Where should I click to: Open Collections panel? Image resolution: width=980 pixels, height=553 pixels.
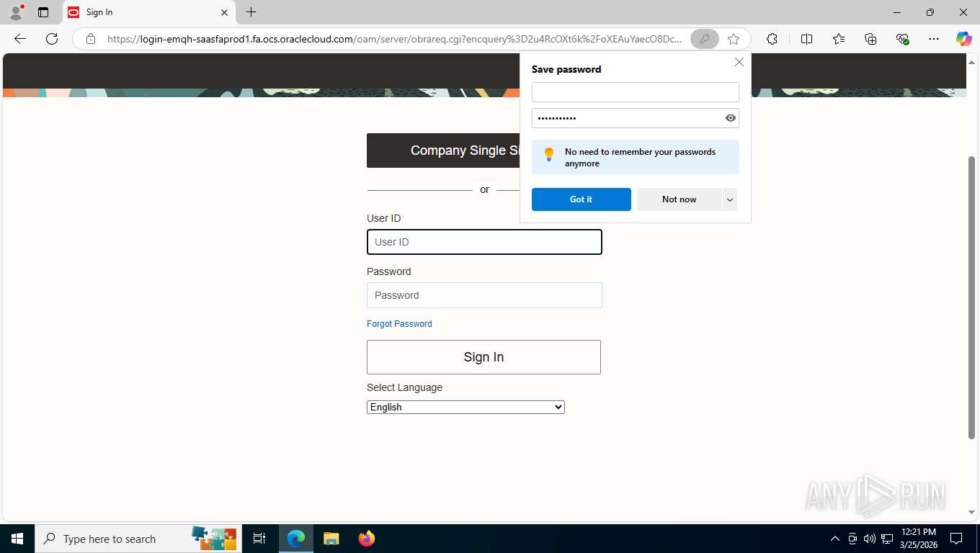click(870, 39)
